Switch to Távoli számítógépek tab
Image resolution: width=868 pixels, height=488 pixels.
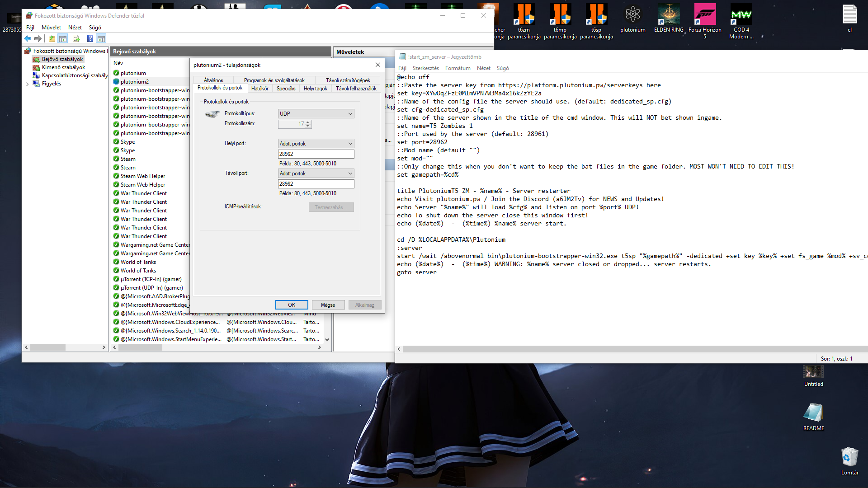point(348,80)
